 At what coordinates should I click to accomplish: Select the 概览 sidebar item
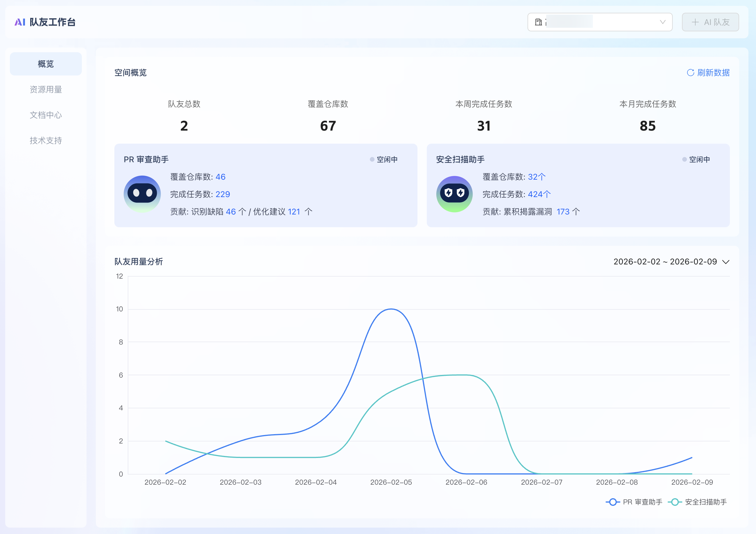point(46,64)
